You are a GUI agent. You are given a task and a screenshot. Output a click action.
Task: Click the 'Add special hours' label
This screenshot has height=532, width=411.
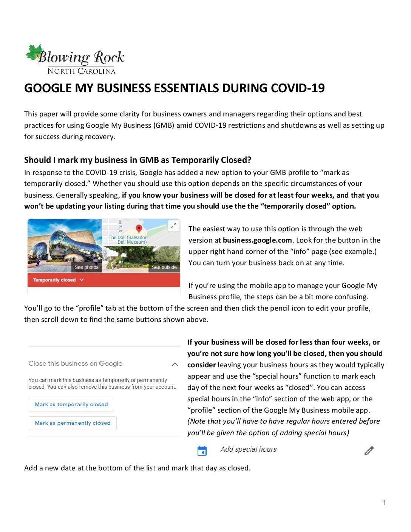click(248, 449)
